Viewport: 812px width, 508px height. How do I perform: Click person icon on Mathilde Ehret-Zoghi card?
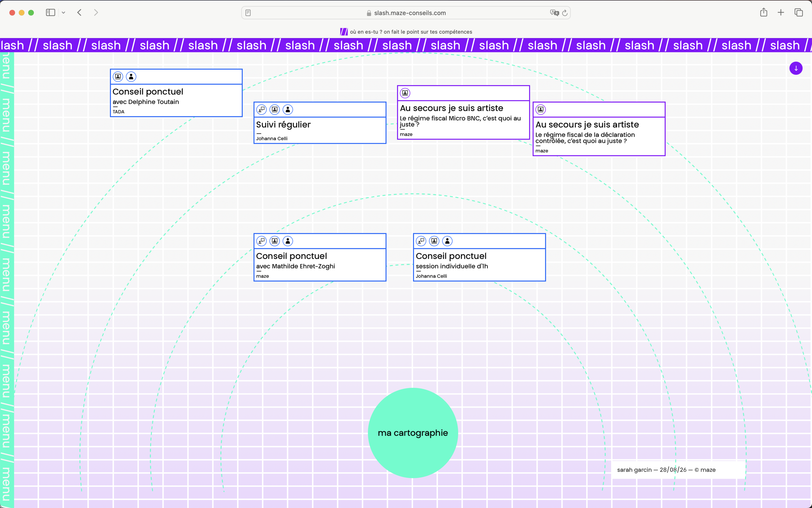click(288, 241)
